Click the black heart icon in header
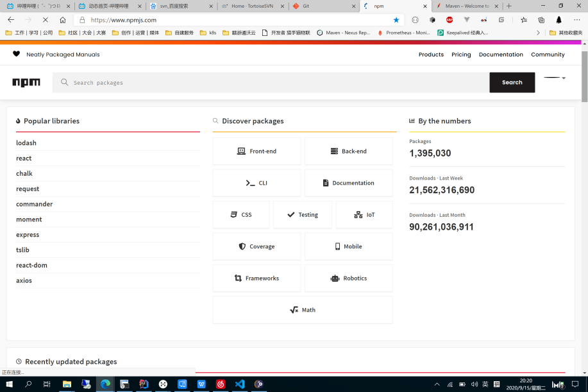The height and width of the screenshot is (392, 588). coord(16,54)
